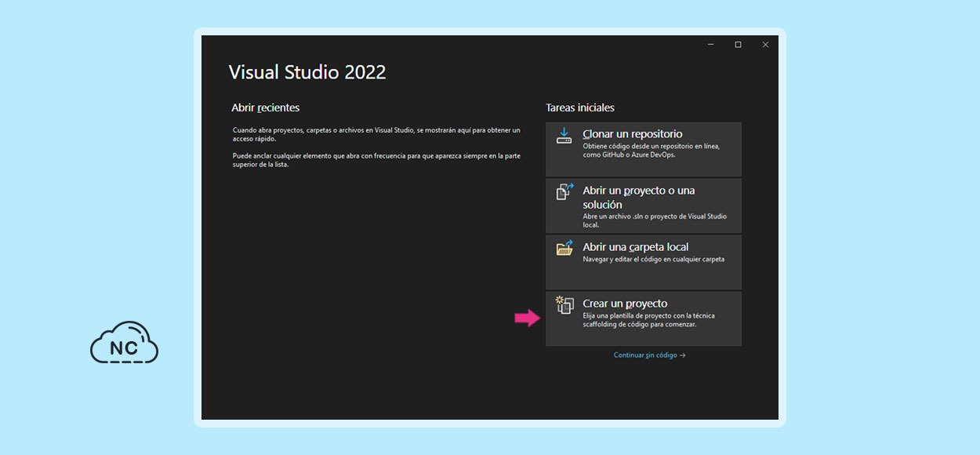The width and height of the screenshot is (980, 455).
Task: Close the Visual Studio 2022 start window
Action: [765, 45]
